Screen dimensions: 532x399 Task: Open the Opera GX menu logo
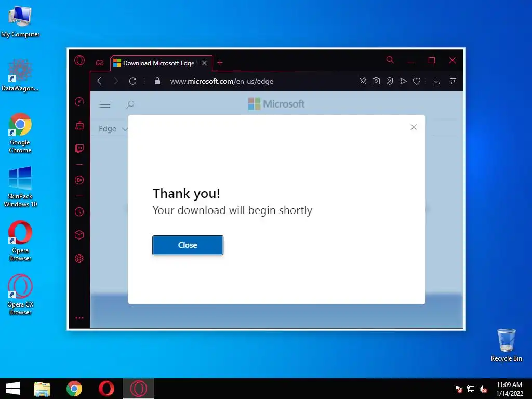(x=79, y=60)
